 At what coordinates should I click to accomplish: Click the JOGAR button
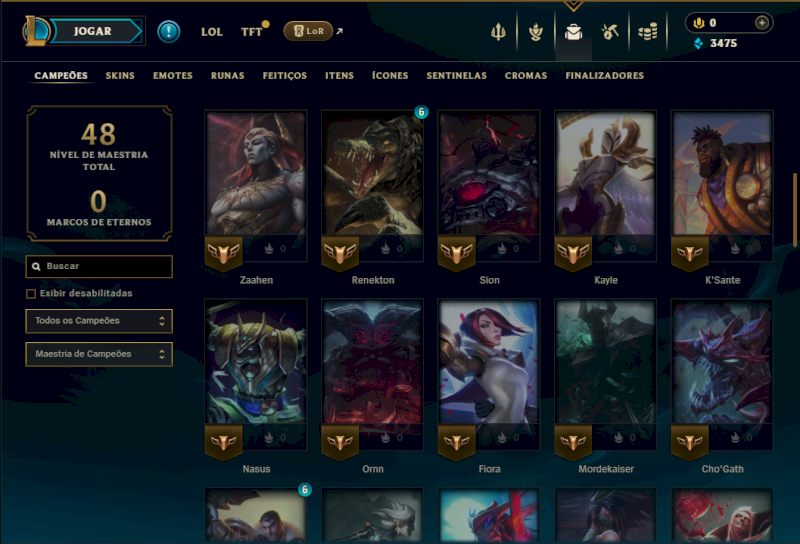pyautogui.click(x=92, y=31)
